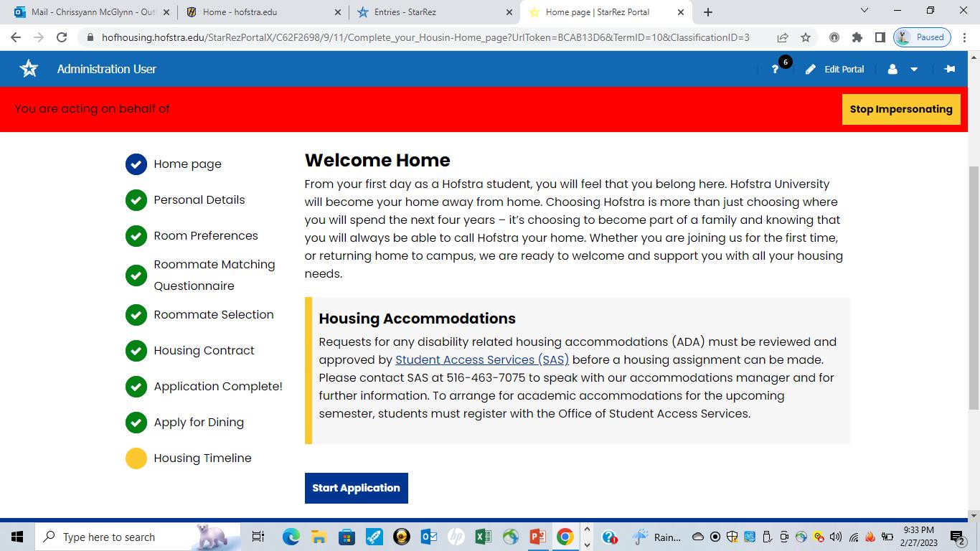Open the Roommate Matching Questionnaire step
This screenshot has height=551, width=980.
coord(201,275)
